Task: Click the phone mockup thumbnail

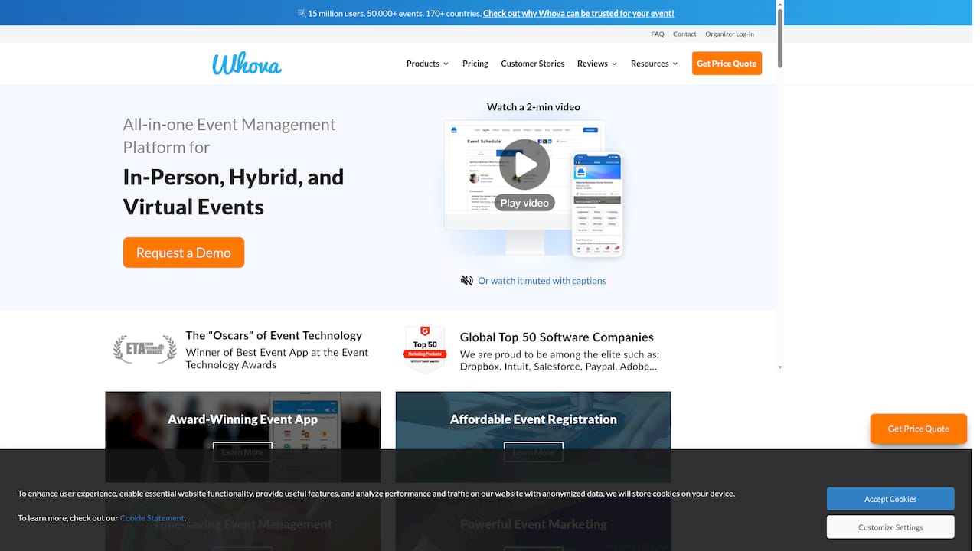Action: tap(596, 203)
